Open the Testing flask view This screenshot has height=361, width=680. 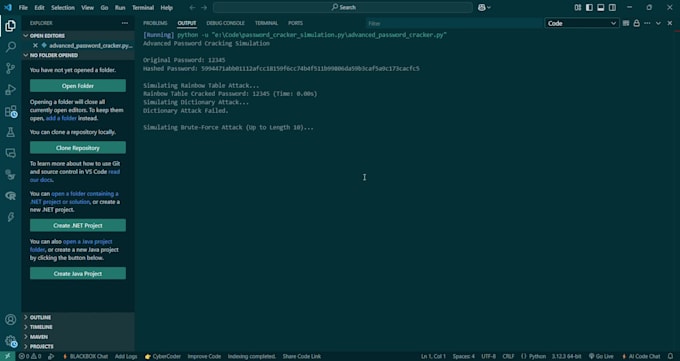pyautogui.click(x=10, y=132)
